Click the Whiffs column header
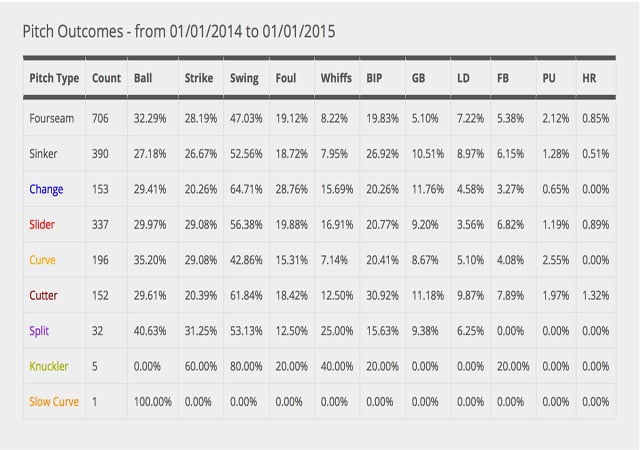The image size is (640, 450). [x=336, y=78]
